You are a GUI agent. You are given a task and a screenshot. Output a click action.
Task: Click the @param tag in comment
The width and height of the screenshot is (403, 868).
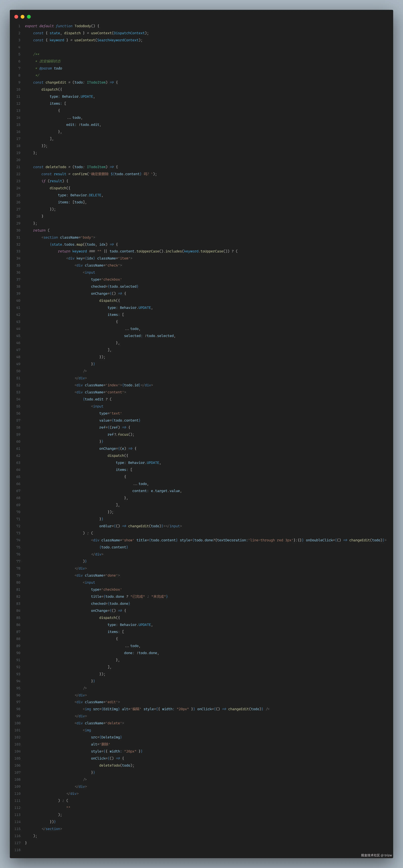[x=46, y=68]
